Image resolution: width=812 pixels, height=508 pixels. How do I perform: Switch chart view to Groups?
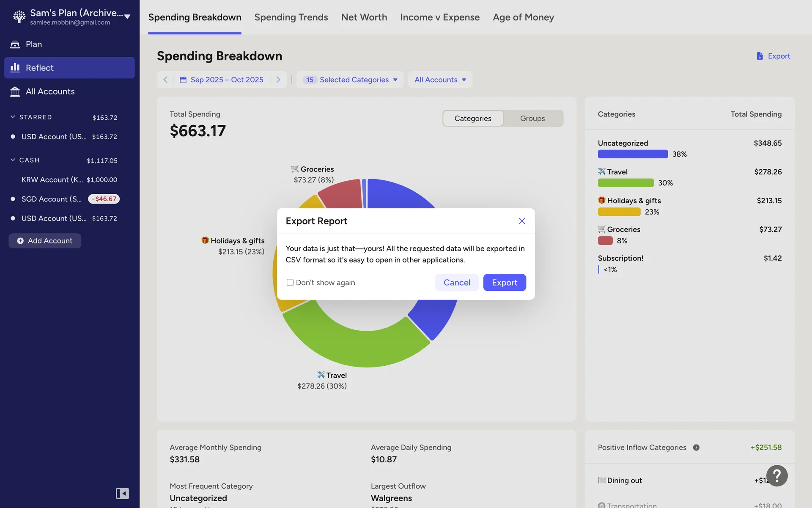[x=532, y=119]
